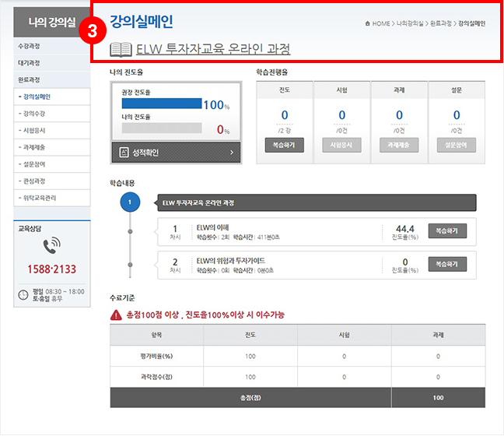Image resolution: width=504 pixels, height=436 pixels.
Task: Click the red 0% my progress value
Action: 223,129
